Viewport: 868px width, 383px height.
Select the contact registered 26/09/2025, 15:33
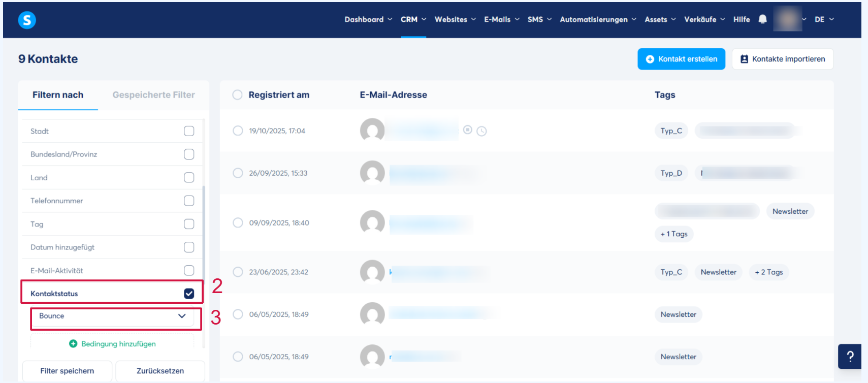pos(238,173)
